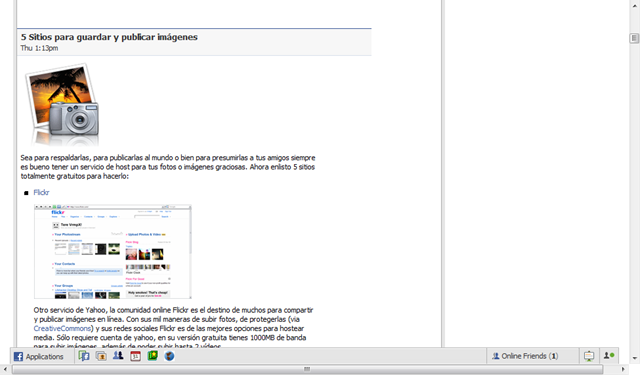Toggle the chat online status icon
The width and height of the screenshot is (640, 375).
tap(609, 356)
